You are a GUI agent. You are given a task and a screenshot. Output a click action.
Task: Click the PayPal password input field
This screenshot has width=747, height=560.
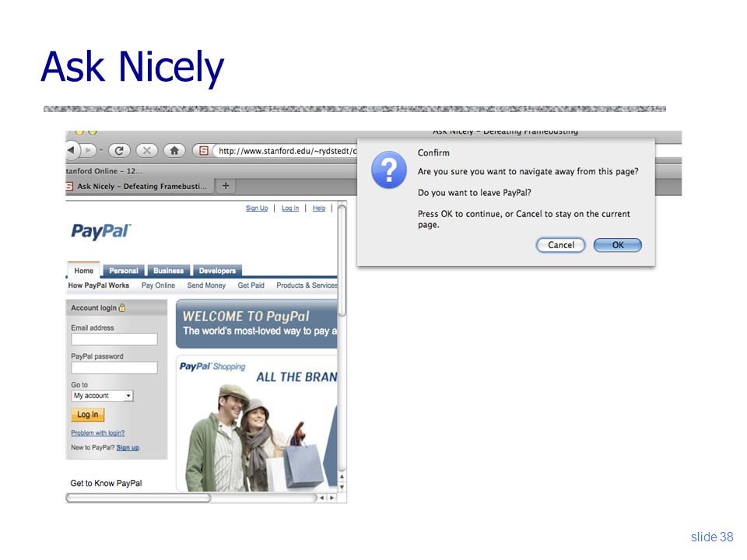[x=114, y=368]
